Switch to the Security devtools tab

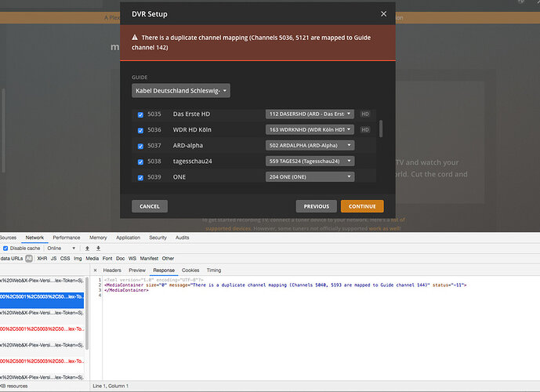pos(158,238)
